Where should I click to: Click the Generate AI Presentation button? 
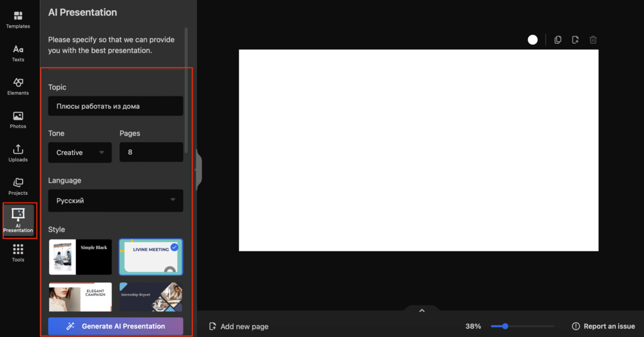coord(116,326)
